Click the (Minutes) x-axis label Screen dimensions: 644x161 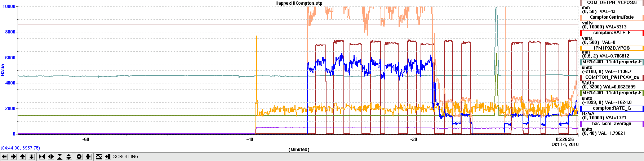[x=299, y=149]
